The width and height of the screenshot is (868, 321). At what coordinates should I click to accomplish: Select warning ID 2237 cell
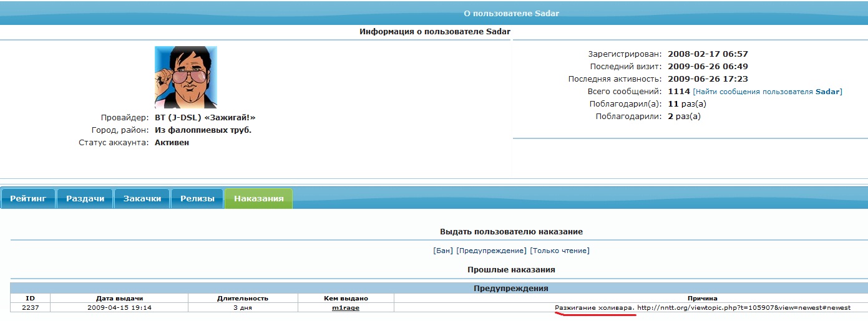(x=30, y=308)
